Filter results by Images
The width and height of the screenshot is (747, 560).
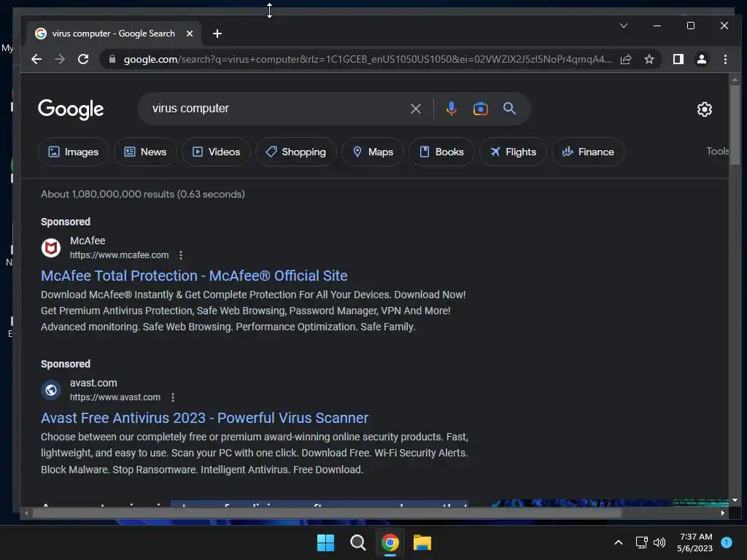click(74, 152)
